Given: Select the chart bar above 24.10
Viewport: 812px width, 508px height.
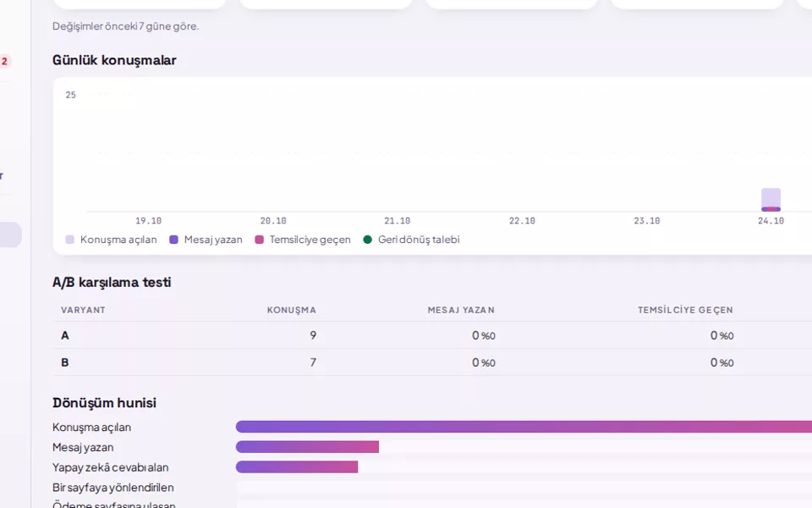Looking at the screenshot, I should [771, 200].
